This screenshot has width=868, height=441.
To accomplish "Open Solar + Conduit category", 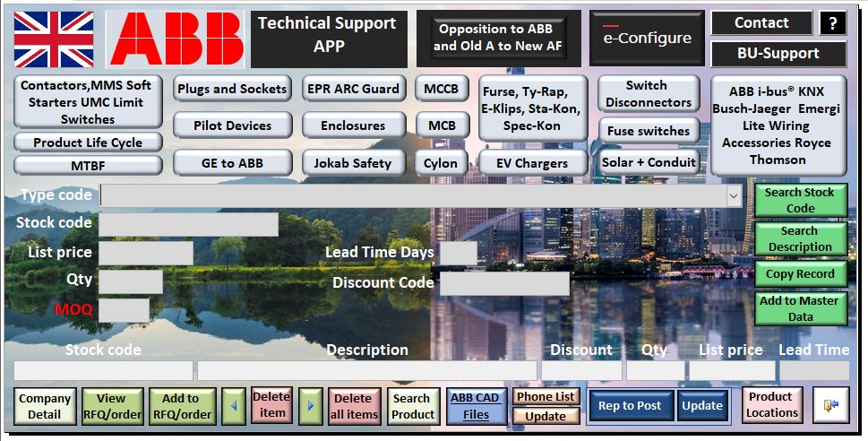I will click(649, 163).
